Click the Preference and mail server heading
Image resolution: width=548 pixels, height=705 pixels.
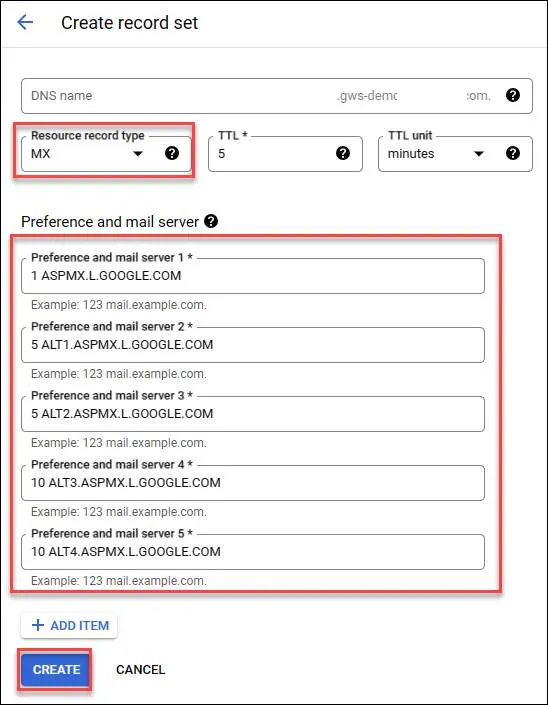pos(110,222)
